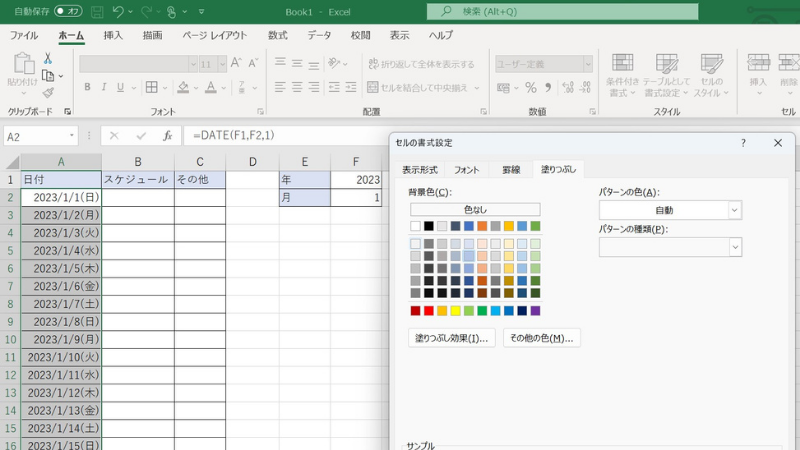Click the formula bar Enter checkmark
The height and width of the screenshot is (450, 800).
tap(141, 136)
